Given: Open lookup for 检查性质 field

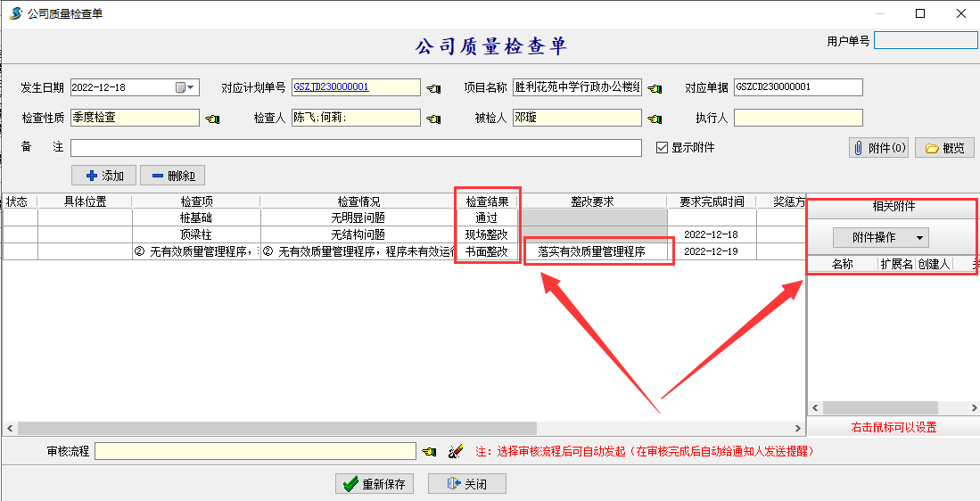Looking at the screenshot, I should 212,119.
